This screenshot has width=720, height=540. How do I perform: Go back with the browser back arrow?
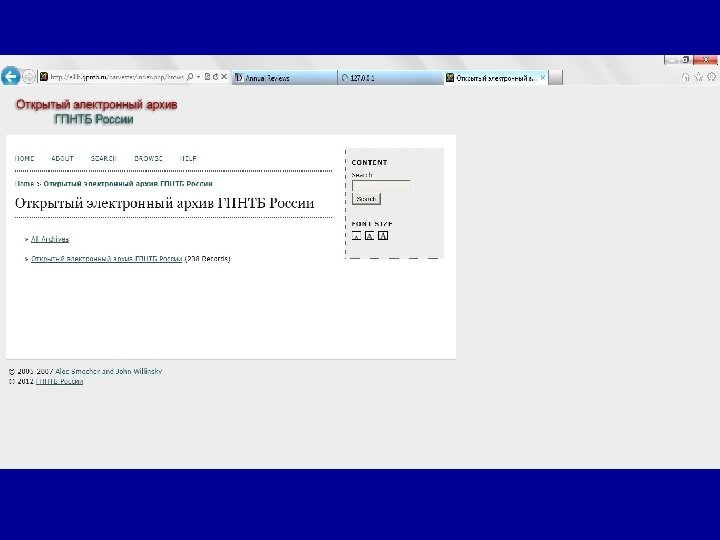11,76
